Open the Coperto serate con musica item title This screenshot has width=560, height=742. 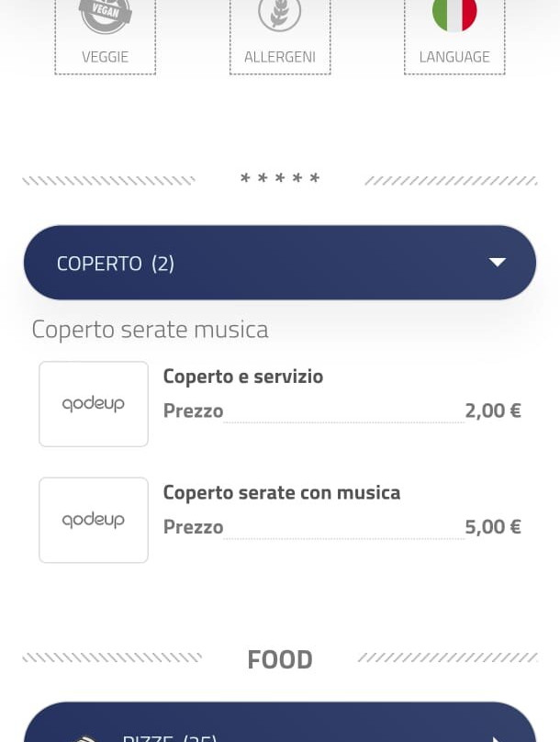pos(282,492)
